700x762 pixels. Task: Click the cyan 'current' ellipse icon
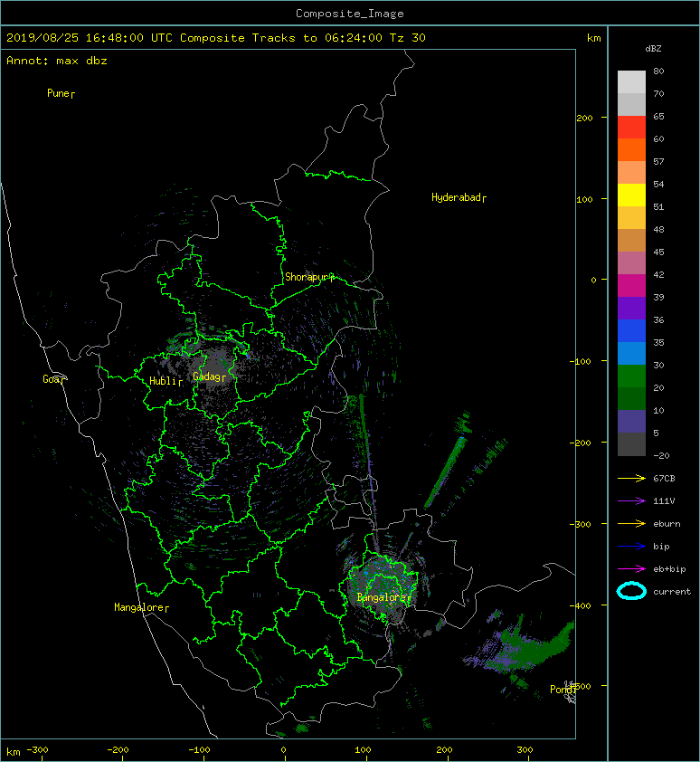point(631,591)
